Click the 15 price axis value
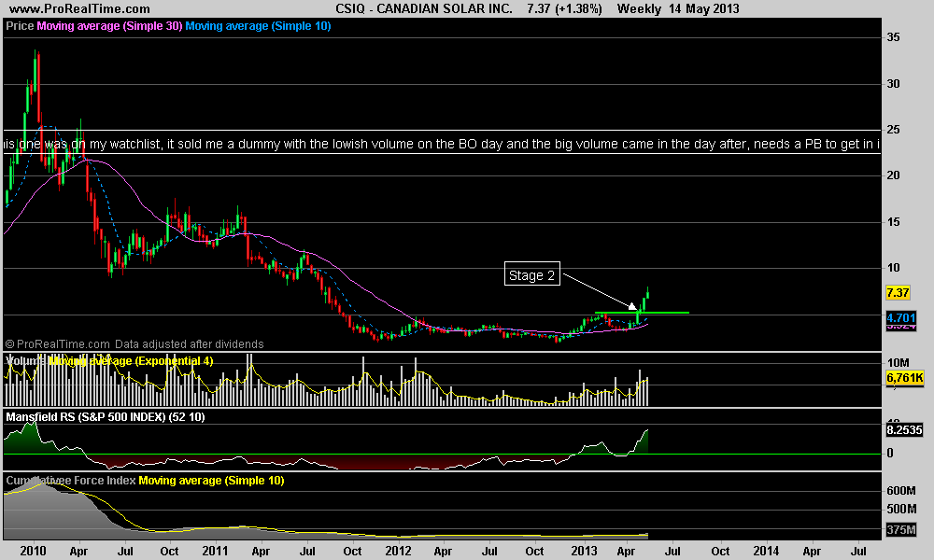 [x=893, y=222]
